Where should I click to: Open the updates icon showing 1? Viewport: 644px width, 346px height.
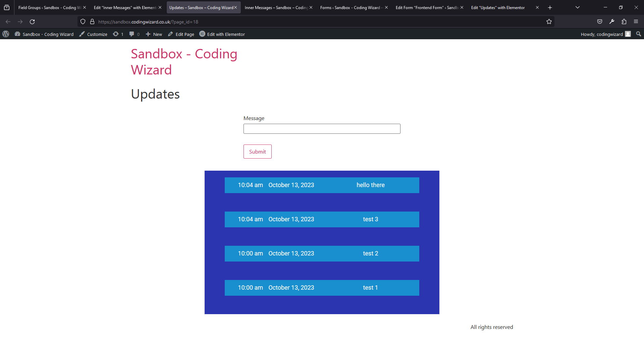click(118, 34)
